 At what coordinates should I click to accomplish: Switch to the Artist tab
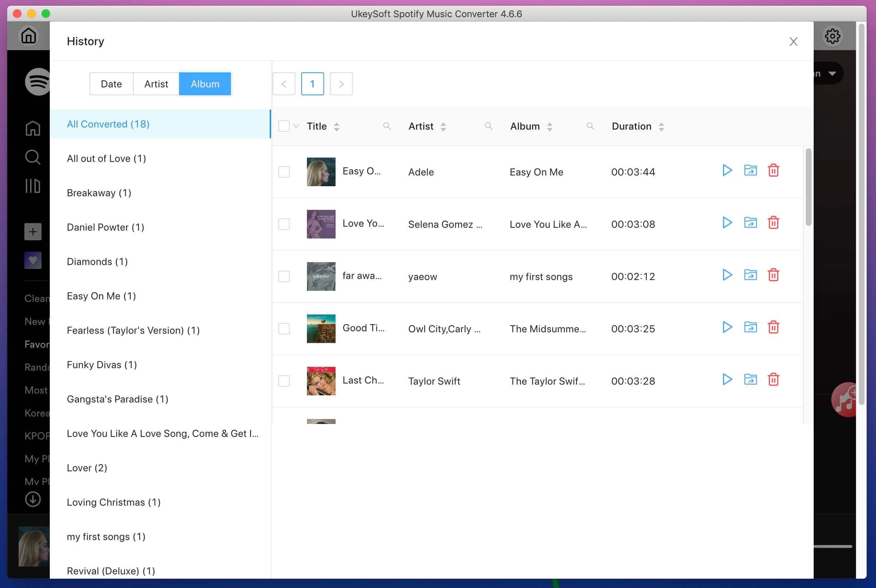click(156, 84)
